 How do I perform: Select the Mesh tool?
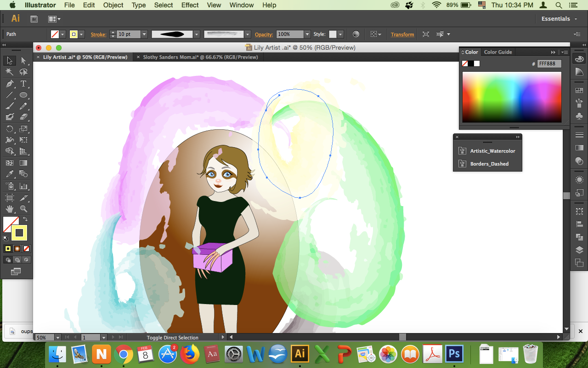pyautogui.click(x=9, y=163)
